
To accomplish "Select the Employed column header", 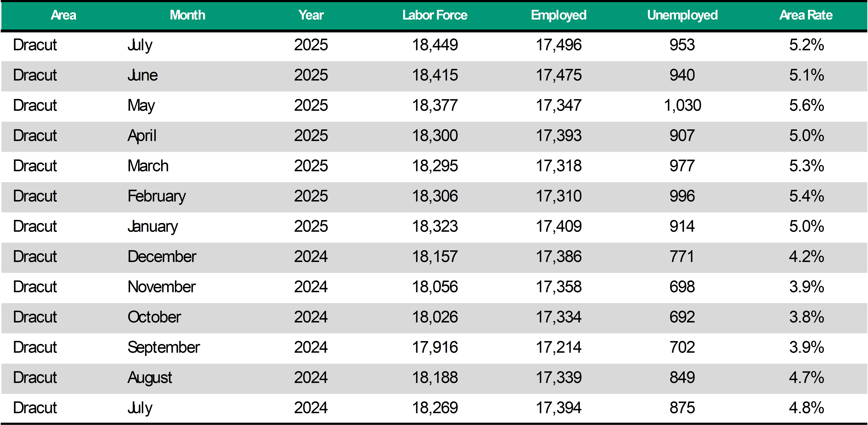I will [x=559, y=15].
